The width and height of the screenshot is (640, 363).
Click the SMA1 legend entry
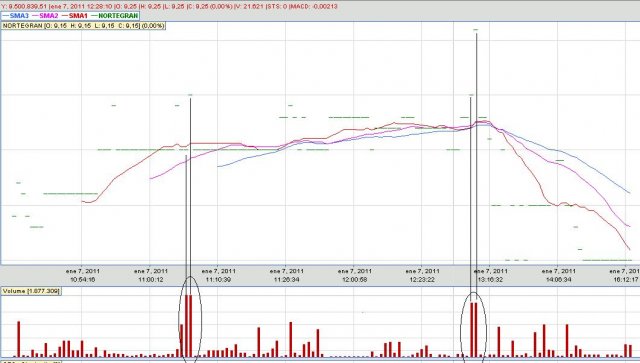[x=75, y=16]
